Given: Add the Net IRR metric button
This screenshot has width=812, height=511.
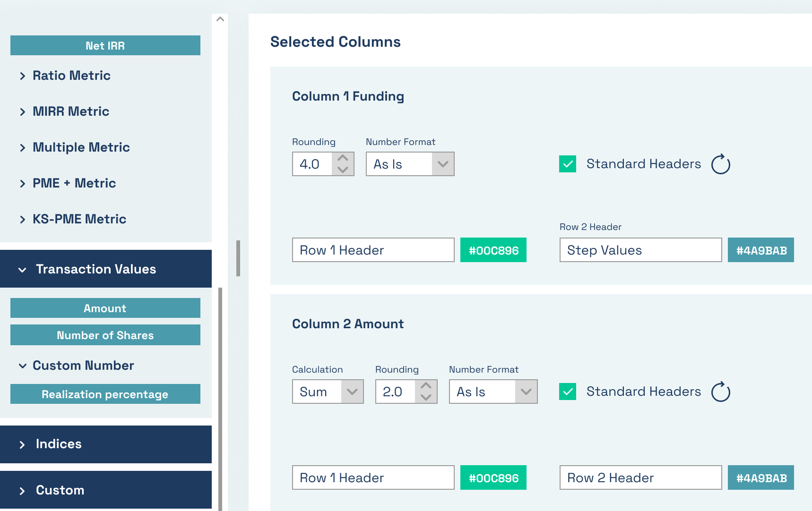Looking at the screenshot, I should tap(105, 45).
